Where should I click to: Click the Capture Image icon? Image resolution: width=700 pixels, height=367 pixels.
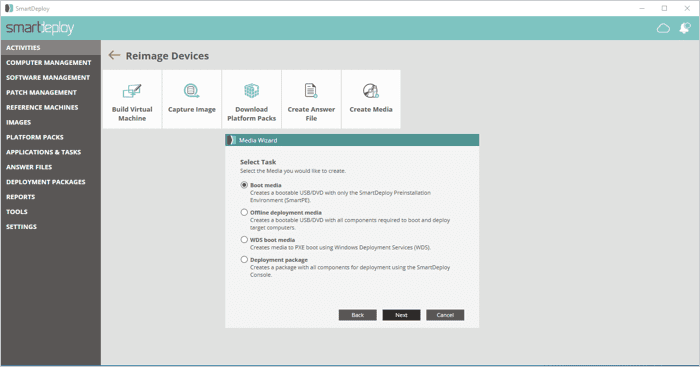[x=192, y=91]
